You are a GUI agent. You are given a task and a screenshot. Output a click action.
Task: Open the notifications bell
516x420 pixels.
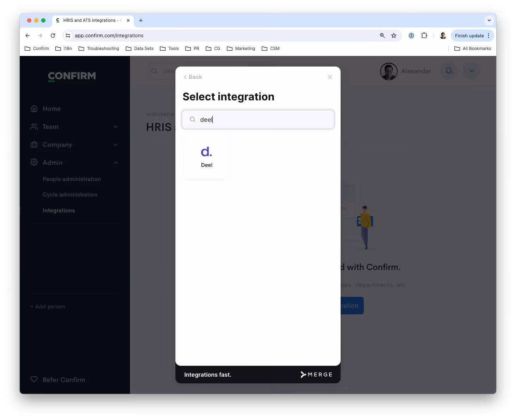click(x=449, y=71)
